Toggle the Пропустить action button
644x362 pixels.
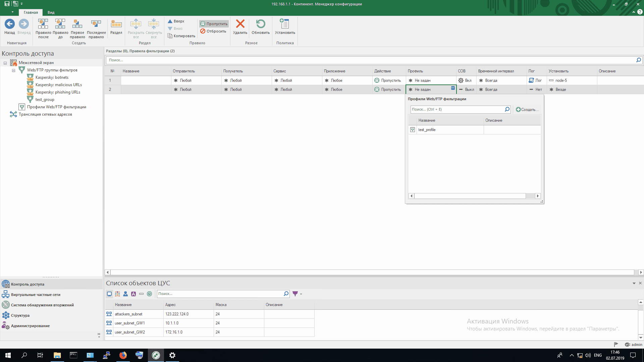214,24
